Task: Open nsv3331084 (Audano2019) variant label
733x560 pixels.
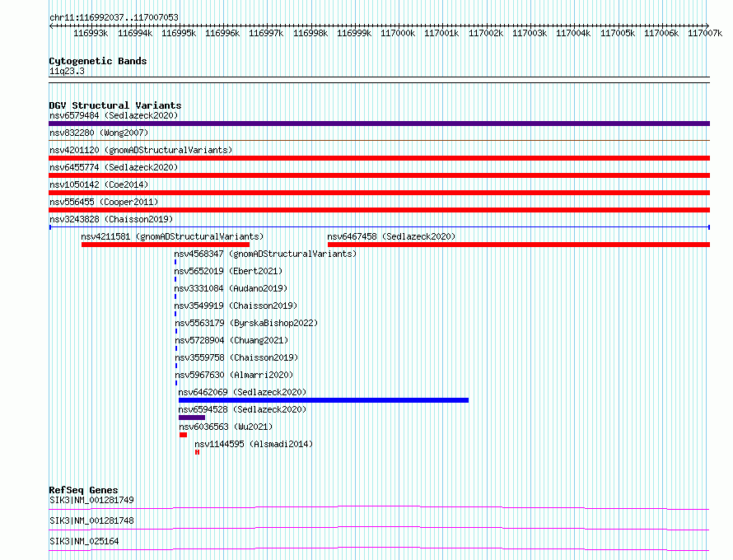Action: [231, 288]
